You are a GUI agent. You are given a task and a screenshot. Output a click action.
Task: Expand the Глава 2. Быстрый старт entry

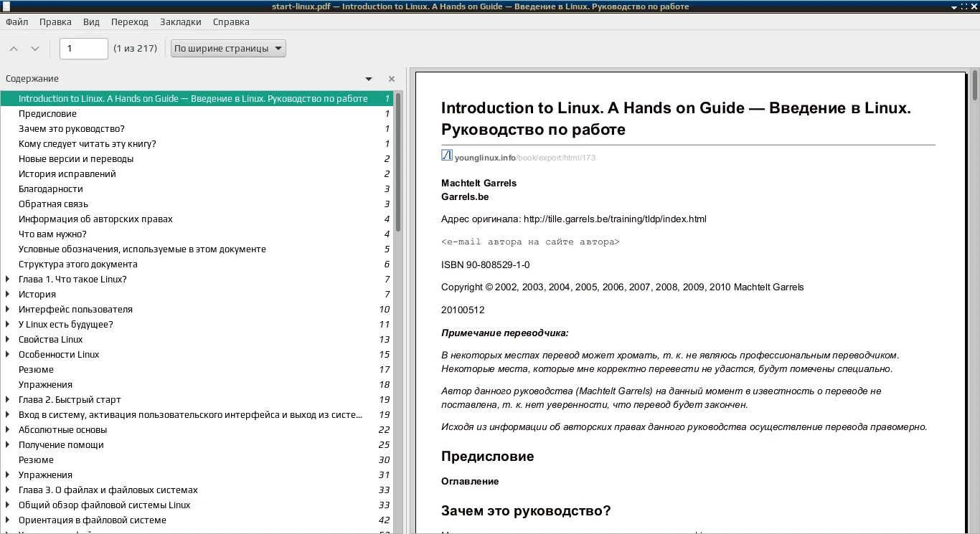[x=8, y=400]
